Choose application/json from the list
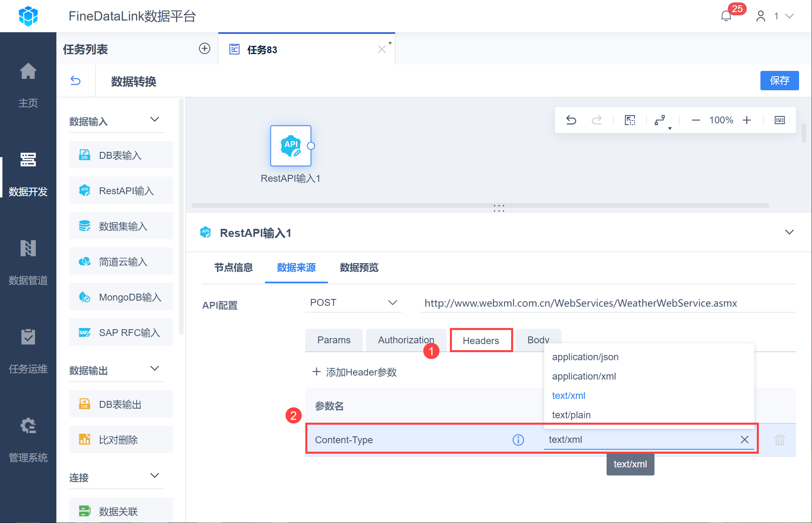Screen dimensions: 812x523 tap(585, 357)
